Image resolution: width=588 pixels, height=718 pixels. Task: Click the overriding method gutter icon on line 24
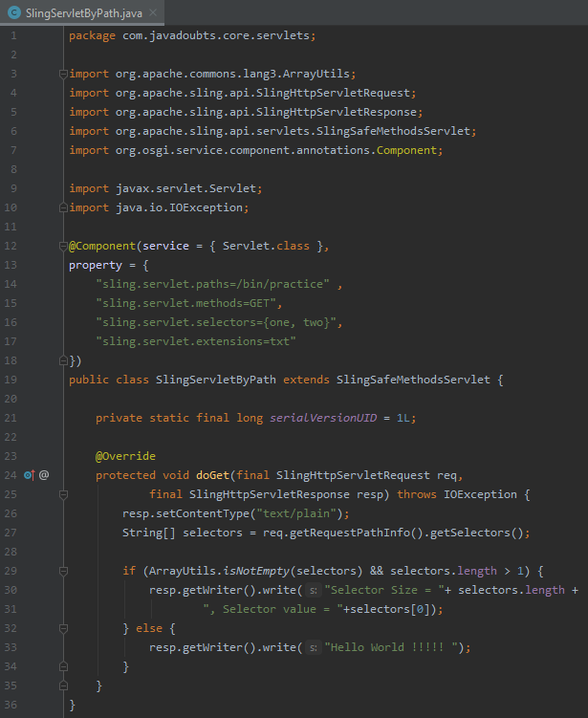click(30, 475)
